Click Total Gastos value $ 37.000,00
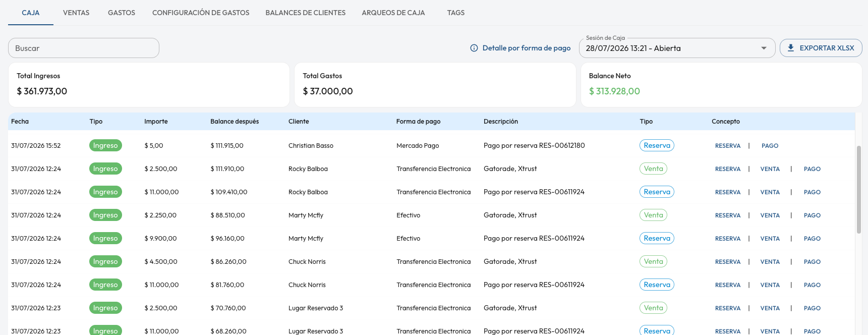This screenshot has height=335, width=868. pyautogui.click(x=328, y=91)
